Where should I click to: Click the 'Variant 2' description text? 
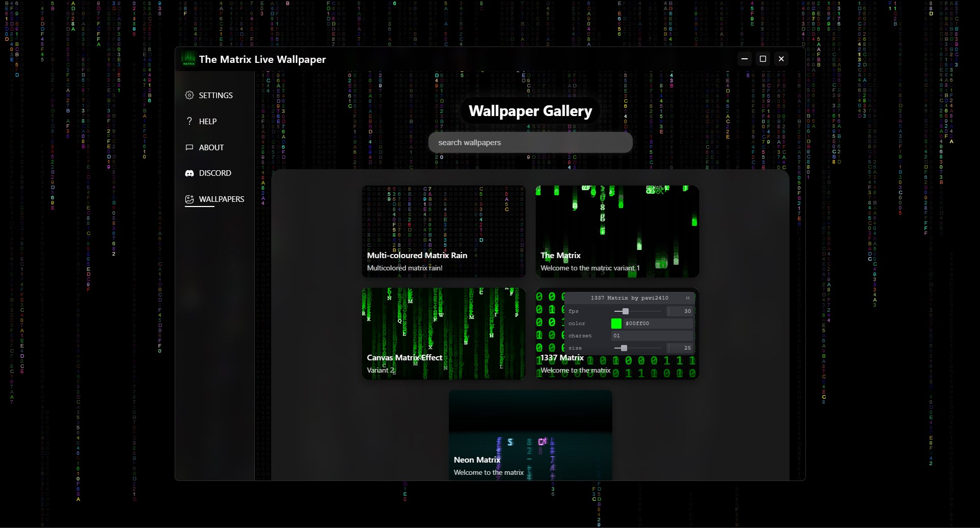380,370
